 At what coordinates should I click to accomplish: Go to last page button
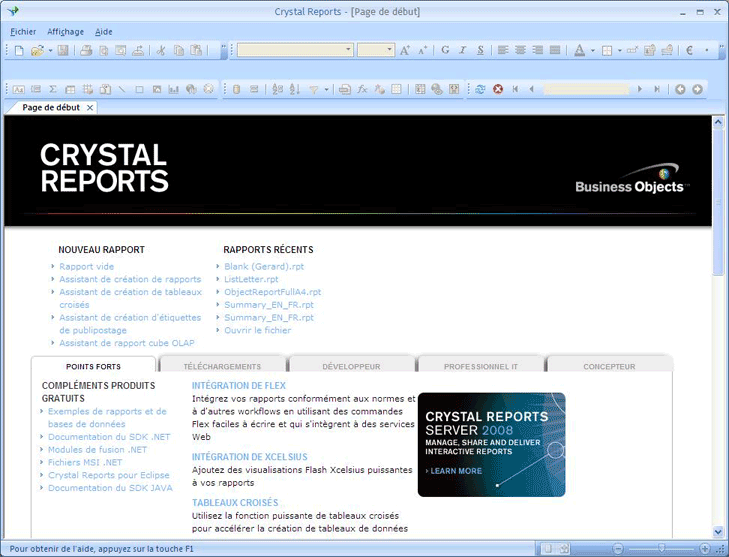(656, 89)
